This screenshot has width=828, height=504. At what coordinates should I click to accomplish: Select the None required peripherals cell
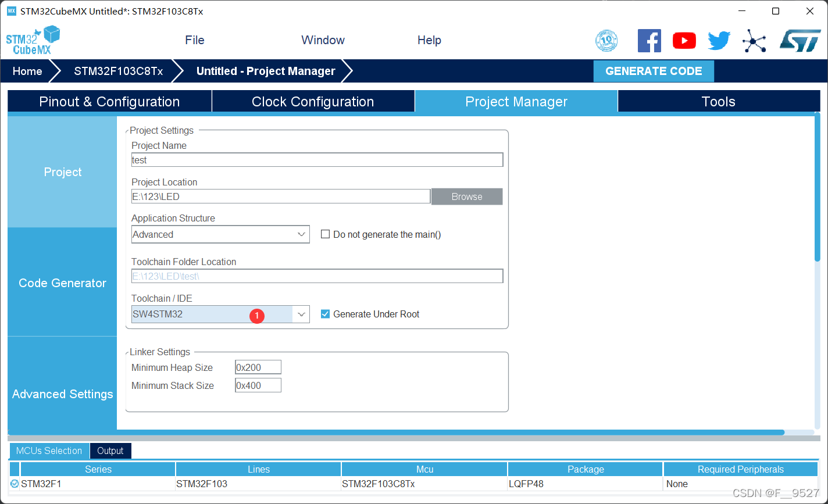(741, 484)
